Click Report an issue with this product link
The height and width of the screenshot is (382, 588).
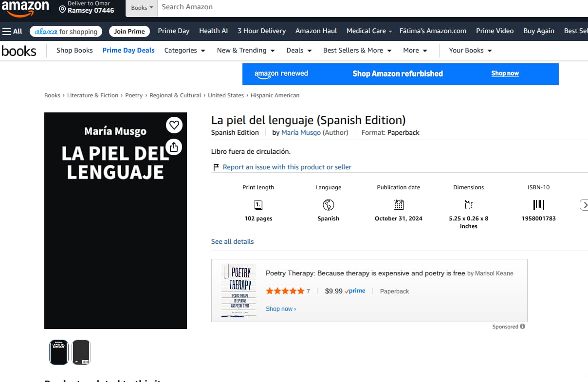tap(287, 167)
